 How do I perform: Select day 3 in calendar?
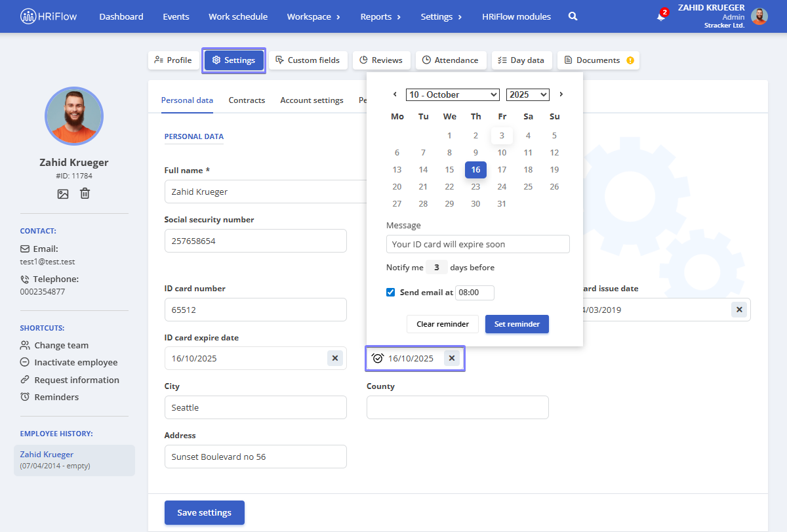[502, 136]
